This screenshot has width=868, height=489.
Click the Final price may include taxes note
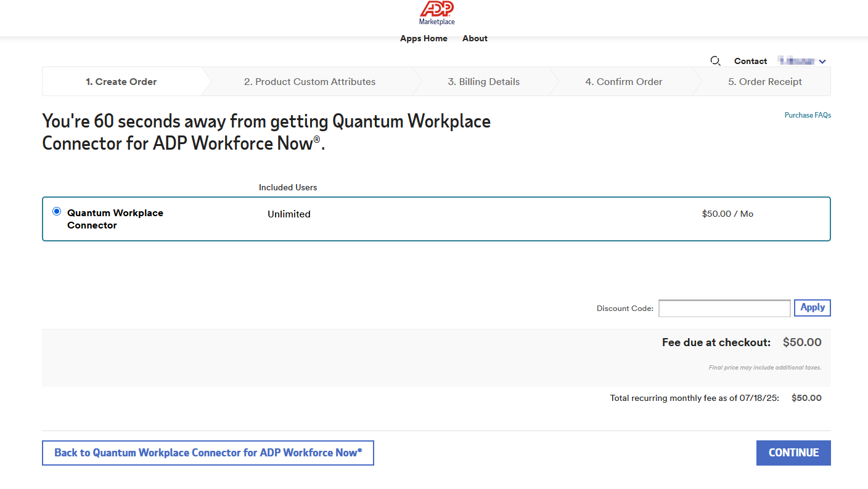coord(765,368)
